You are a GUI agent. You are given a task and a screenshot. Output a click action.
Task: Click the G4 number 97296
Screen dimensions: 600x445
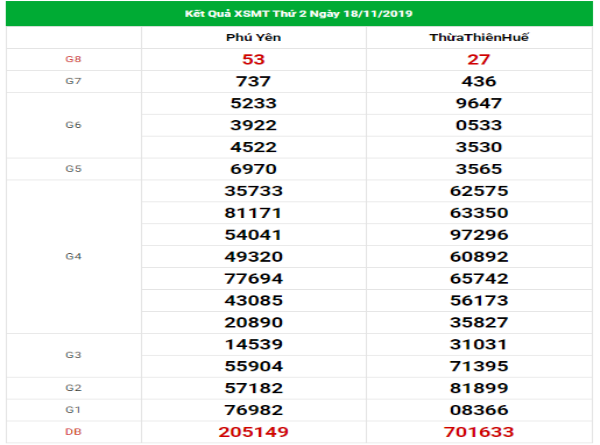click(479, 235)
